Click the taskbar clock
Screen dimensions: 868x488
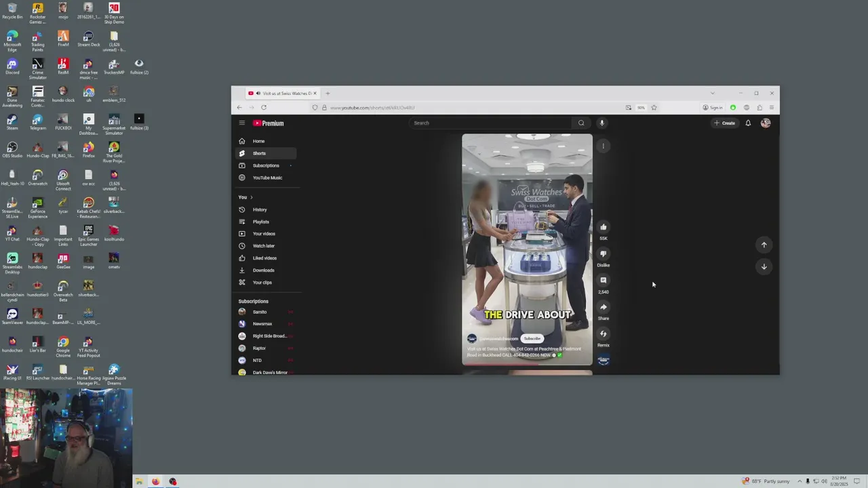tap(840, 481)
